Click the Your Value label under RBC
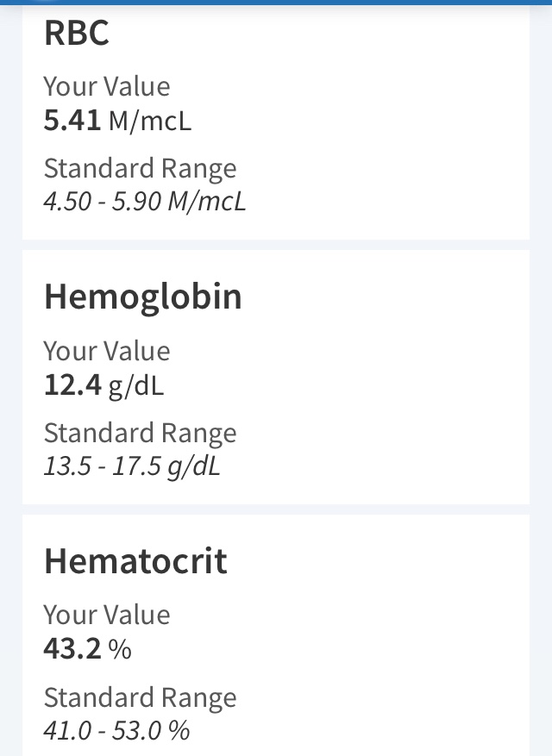 pyautogui.click(x=107, y=86)
